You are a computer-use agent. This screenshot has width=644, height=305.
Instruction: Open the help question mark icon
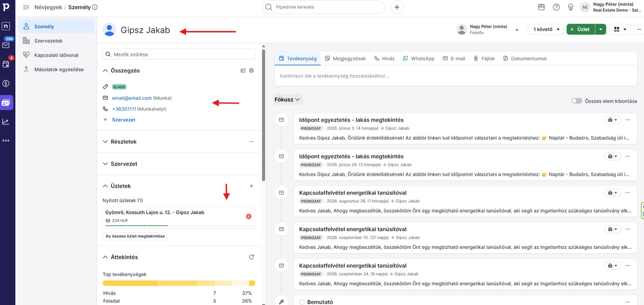coord(556,7)
